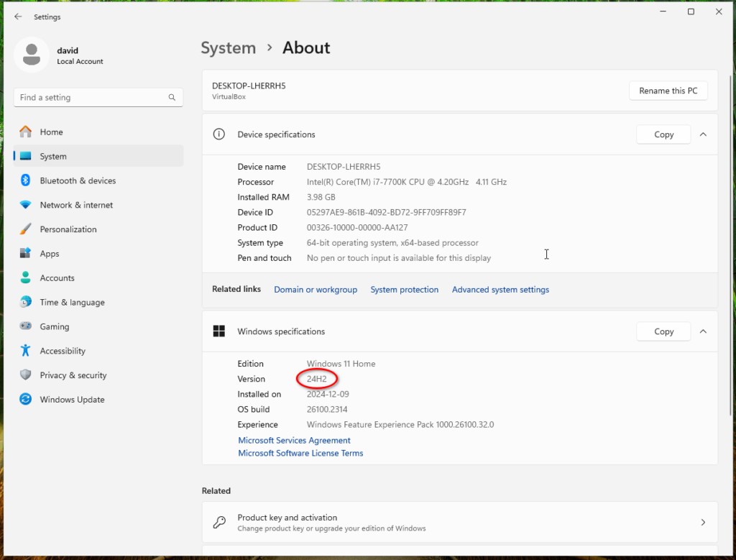Open Windows Update page

98,400
